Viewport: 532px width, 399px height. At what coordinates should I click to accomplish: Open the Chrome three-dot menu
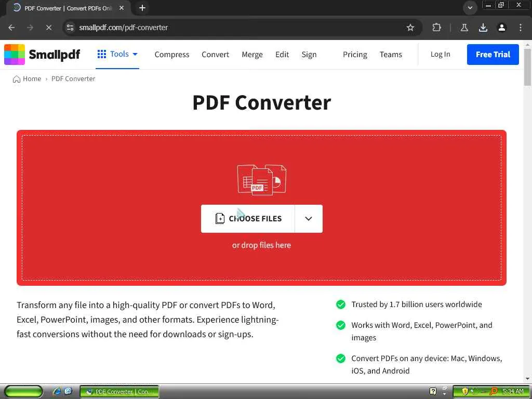[x=521, y=28]
